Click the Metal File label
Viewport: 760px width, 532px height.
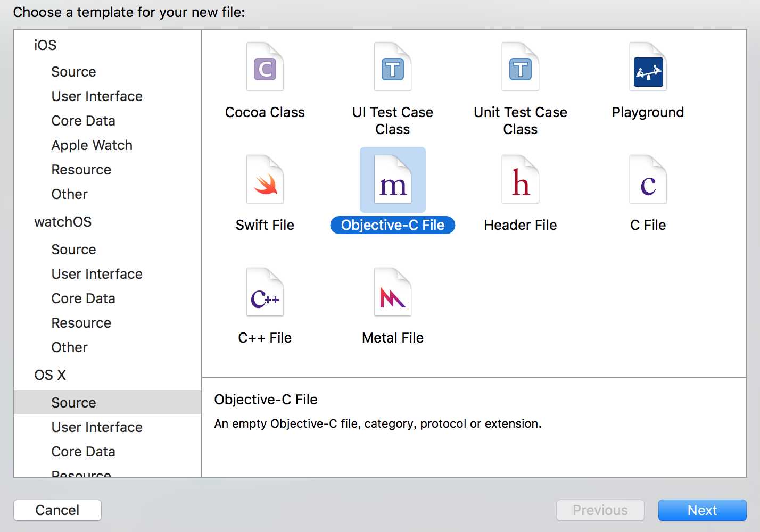click(393, 338)
